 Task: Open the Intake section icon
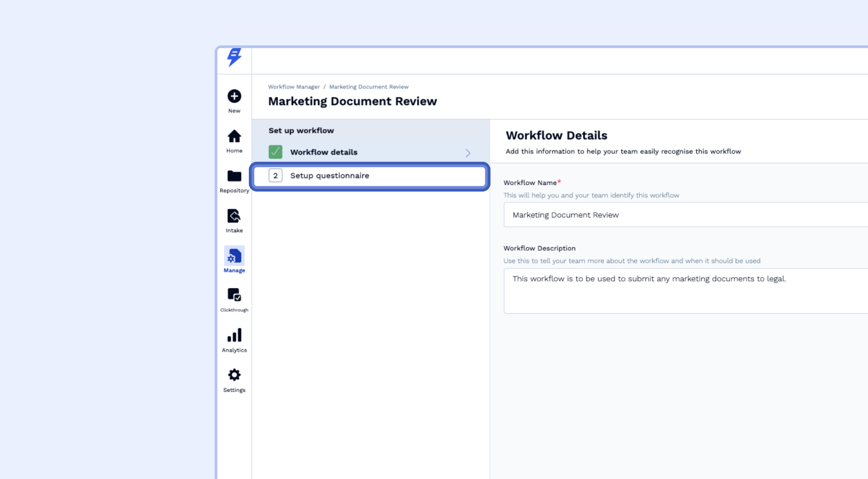[x=234, y=216]
